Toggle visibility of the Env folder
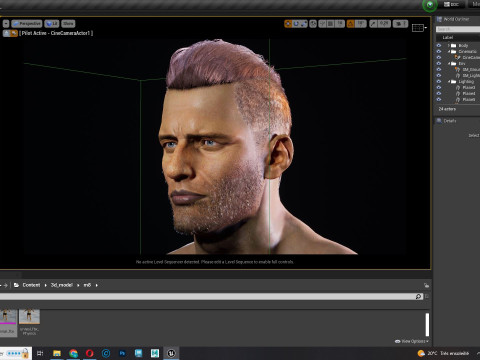480x360 pixels. click(x=439, y=63)
